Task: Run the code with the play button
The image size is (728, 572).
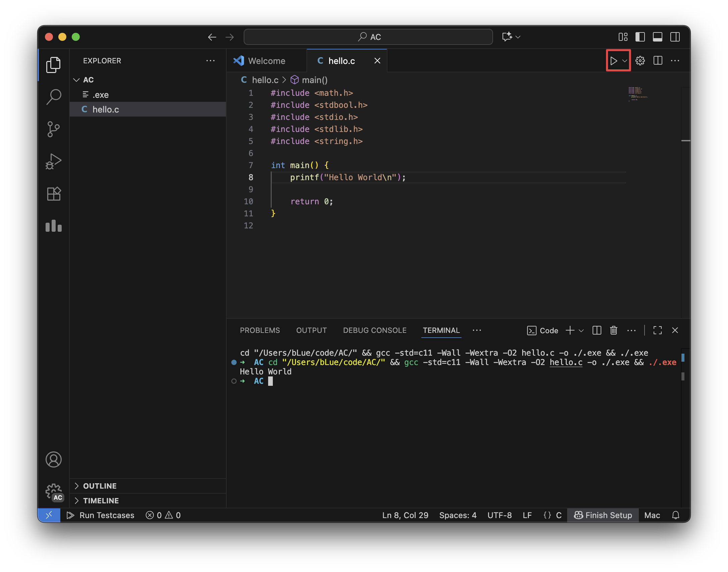Action: (613, 61)
